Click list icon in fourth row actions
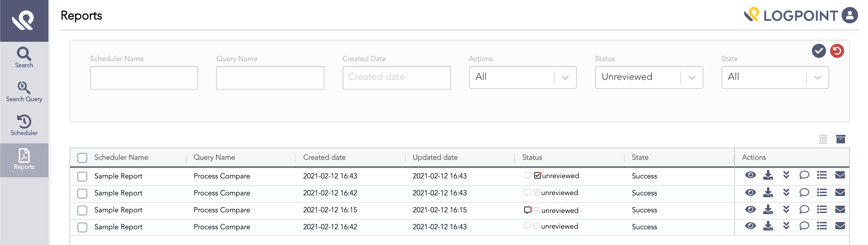This screenshot has width=868, height=245. [822, 226]
